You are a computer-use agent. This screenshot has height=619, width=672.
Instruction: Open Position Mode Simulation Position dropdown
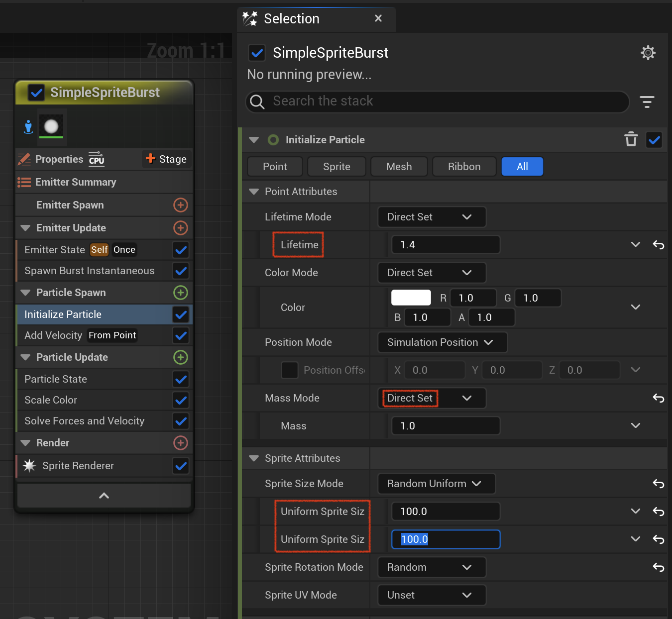443,342
